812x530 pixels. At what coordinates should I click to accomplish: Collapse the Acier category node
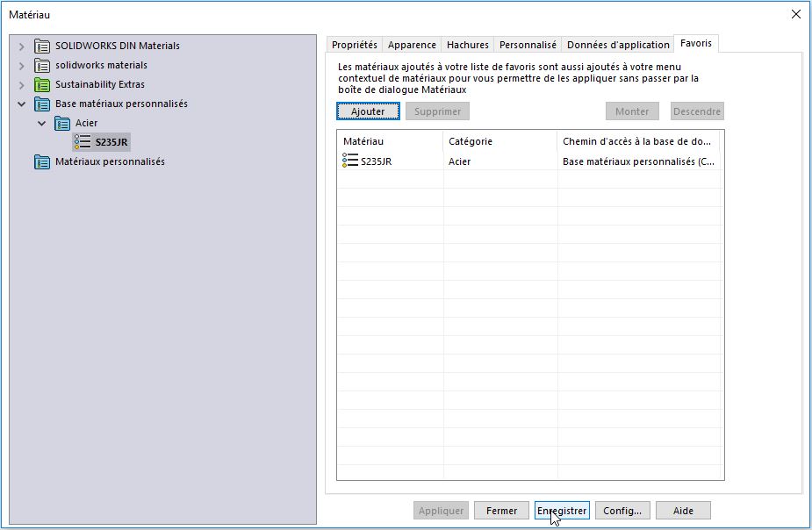click(41, 123)
